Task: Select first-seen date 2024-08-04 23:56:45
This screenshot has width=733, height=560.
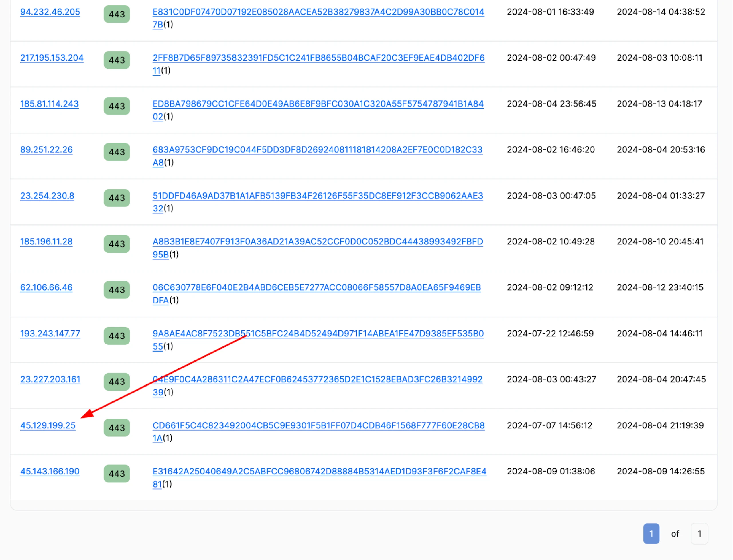Action: coord(552,104)
